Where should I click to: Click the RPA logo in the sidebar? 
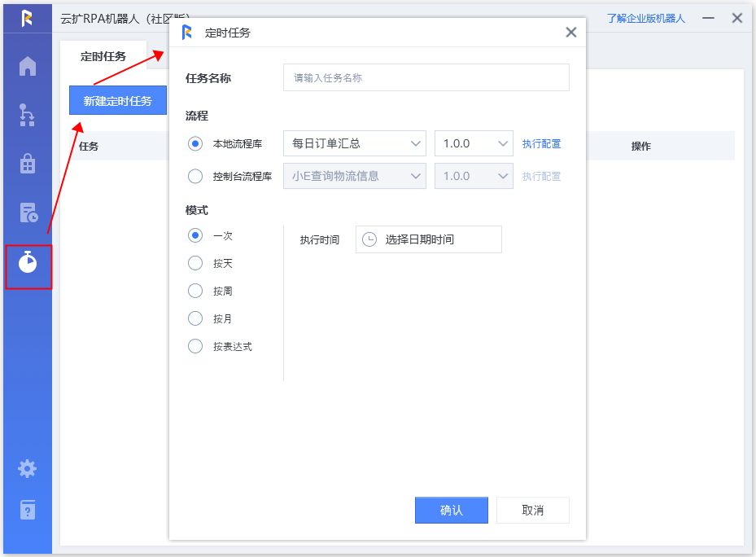(27, 19)
